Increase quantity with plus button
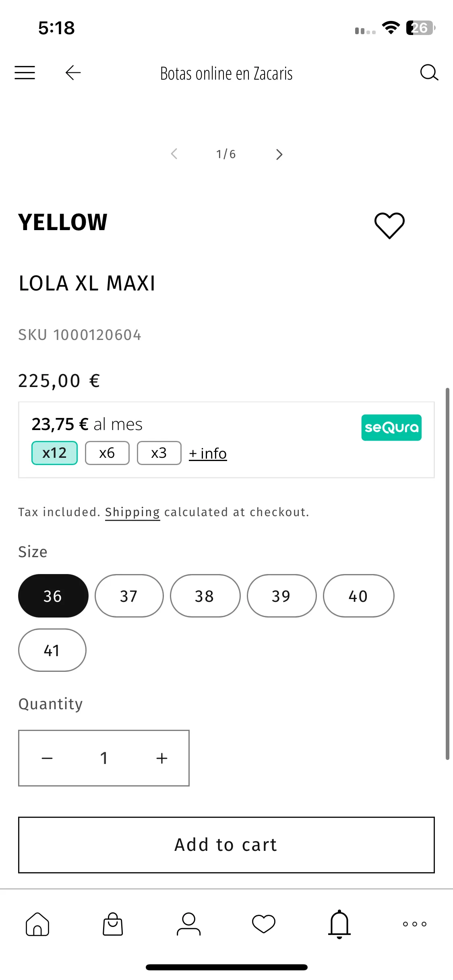 [162, 758]
